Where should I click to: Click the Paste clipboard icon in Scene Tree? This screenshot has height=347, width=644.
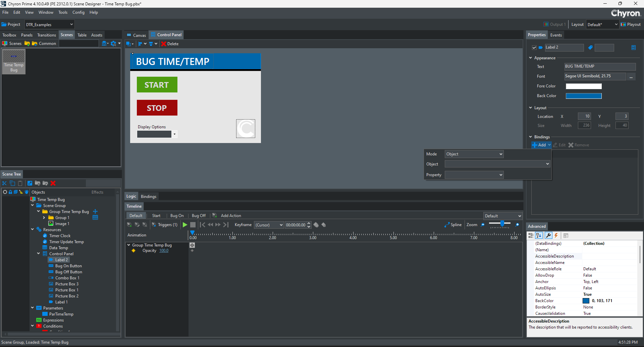[x=20, y=183]
